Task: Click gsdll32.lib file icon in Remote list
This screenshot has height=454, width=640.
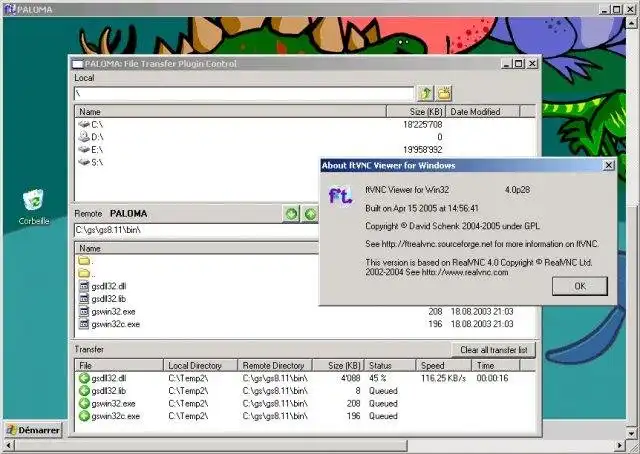Action: tap(84, 299)
